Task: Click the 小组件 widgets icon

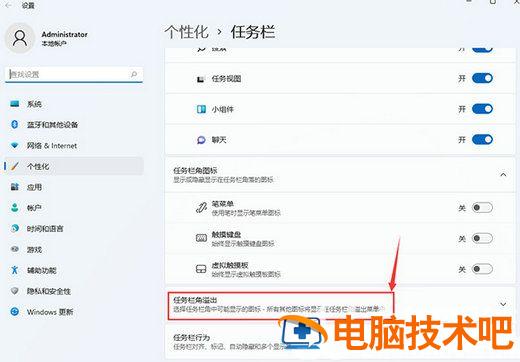Action: tap(201, 109)
